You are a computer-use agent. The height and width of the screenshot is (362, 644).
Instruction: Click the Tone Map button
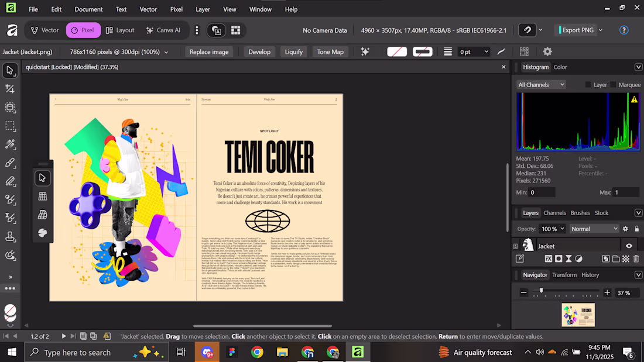(x=330, y=52)
